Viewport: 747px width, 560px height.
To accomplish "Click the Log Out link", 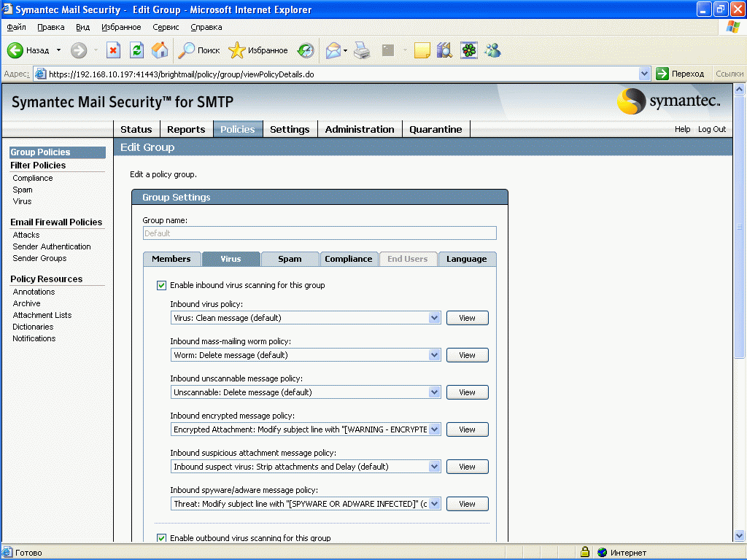I will (x=712, y=129).
